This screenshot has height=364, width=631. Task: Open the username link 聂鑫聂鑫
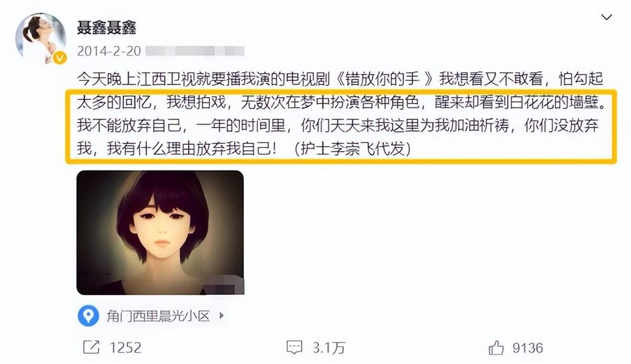pos(107,27)
